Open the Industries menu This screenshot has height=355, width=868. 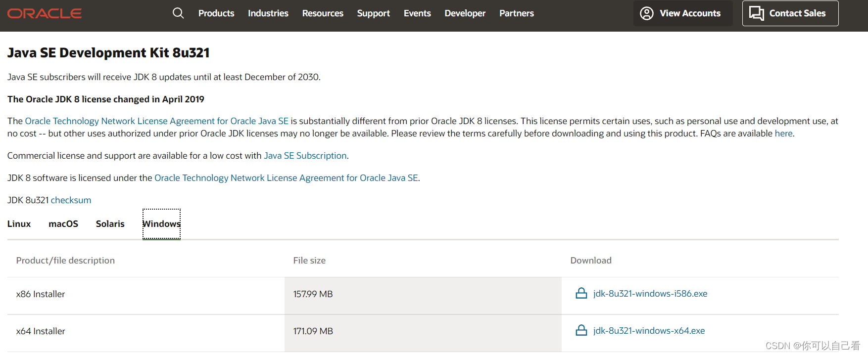tap(268, 13)
